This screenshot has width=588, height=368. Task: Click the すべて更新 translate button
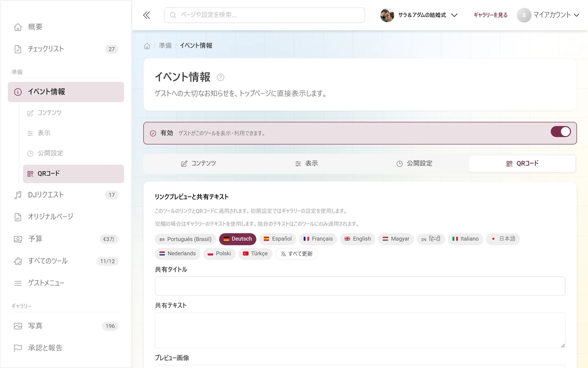(x=296, y=254)
